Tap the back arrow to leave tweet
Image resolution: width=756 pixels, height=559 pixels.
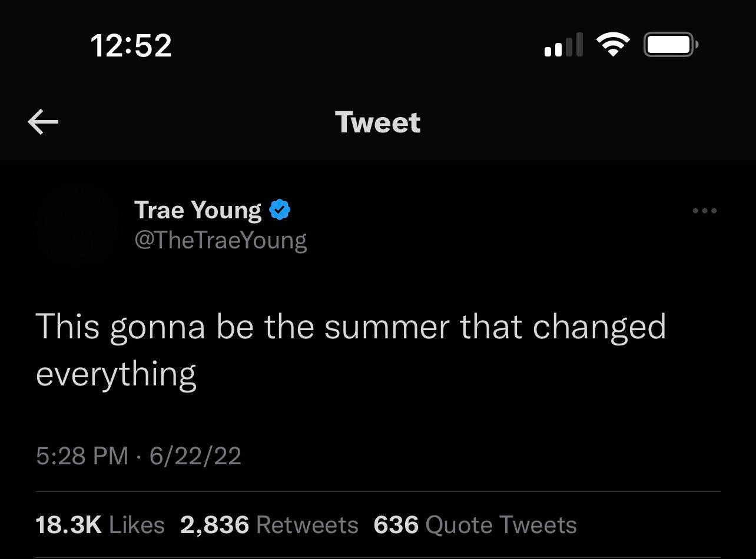(43, 122)
